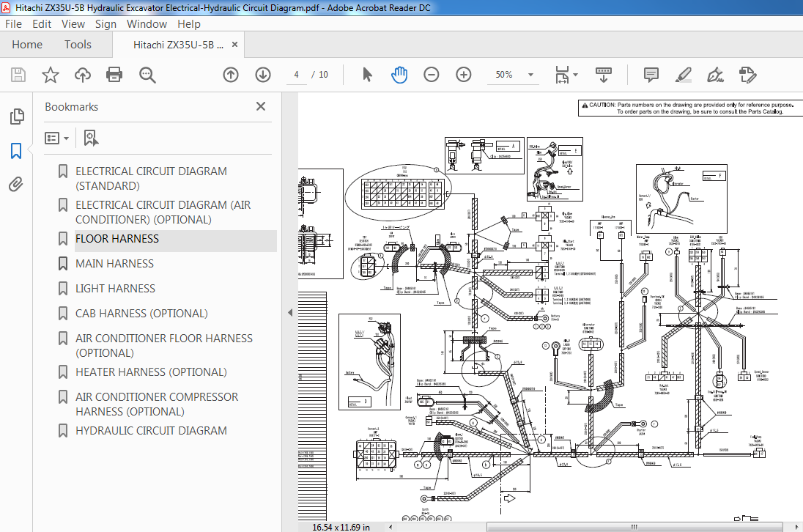
Task: Open the MAIN HARNESS bookmark
Action: [115, 264]
